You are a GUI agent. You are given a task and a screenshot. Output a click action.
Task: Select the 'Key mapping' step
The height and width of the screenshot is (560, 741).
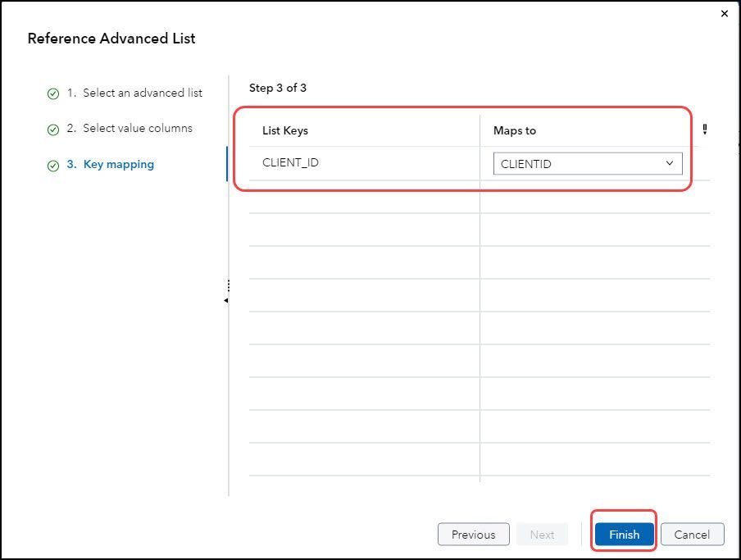118,164
